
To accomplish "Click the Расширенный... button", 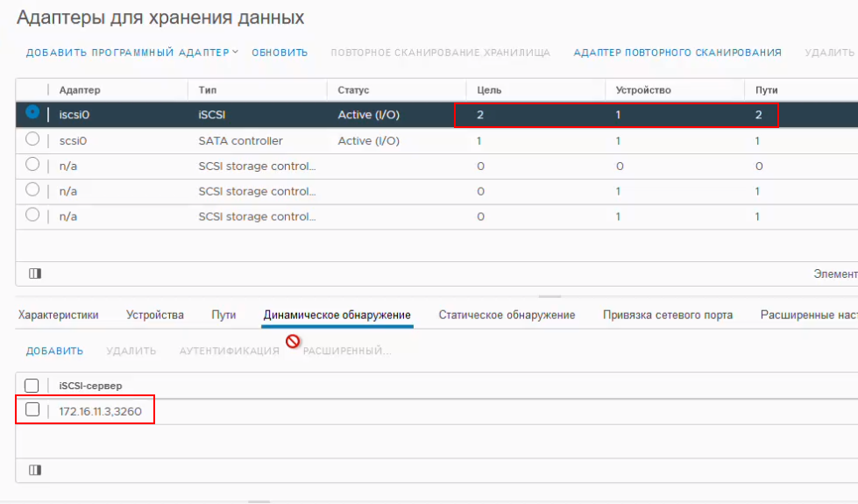I will click(x=347, y=351).
